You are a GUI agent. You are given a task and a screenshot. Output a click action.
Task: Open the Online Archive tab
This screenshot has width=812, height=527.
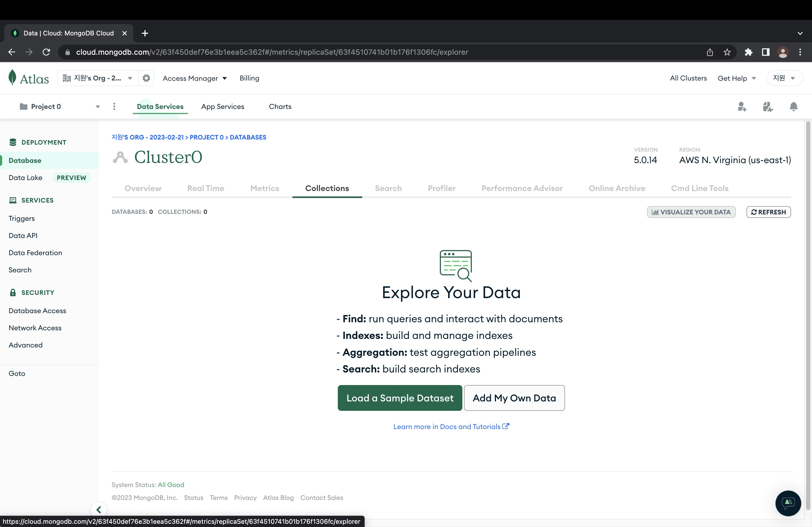[x=617, y=189]
